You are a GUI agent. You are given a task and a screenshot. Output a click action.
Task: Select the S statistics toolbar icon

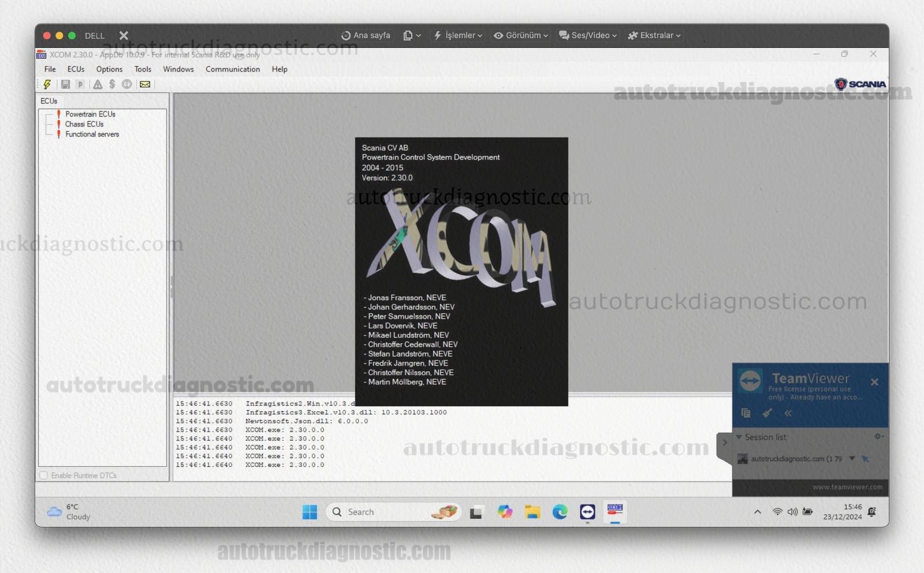coord(112,84)
